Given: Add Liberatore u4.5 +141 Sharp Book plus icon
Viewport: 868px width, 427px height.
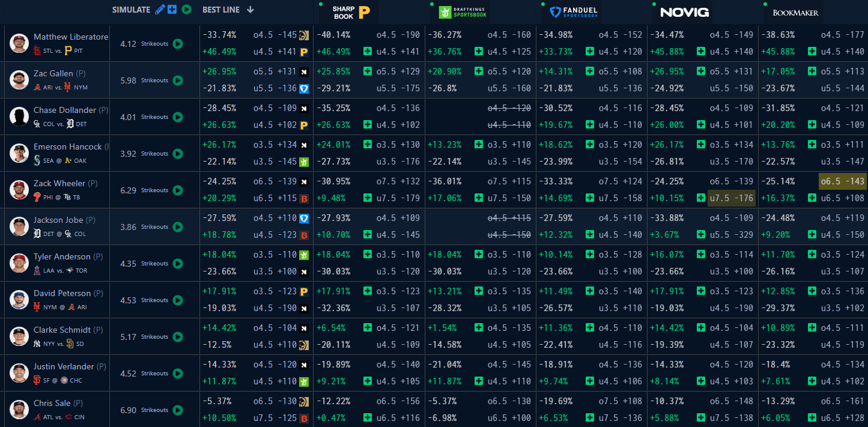Looking at the screenshot, I should pyautogui.click(x=368, y=52).
